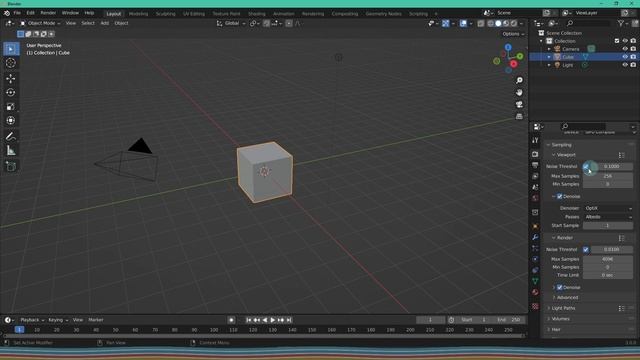
Task: Hide the Cube in viewport
Action: tap(625, 57)
